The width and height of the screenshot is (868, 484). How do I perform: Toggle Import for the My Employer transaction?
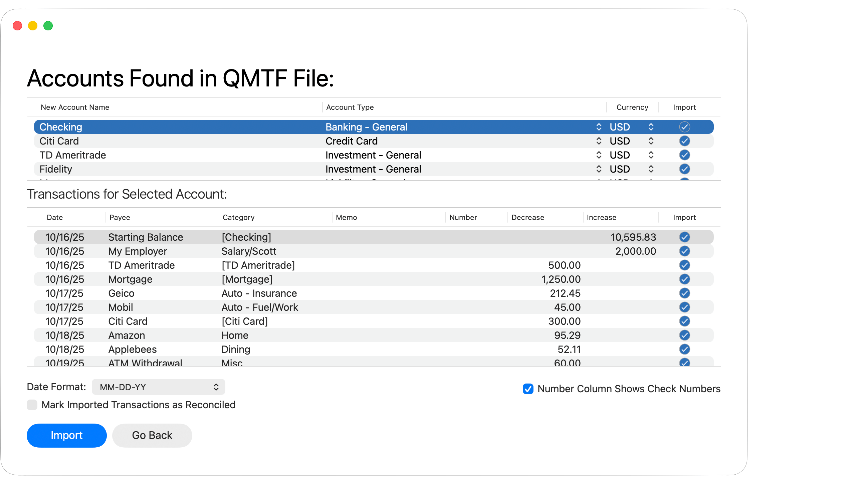[684, 251]
